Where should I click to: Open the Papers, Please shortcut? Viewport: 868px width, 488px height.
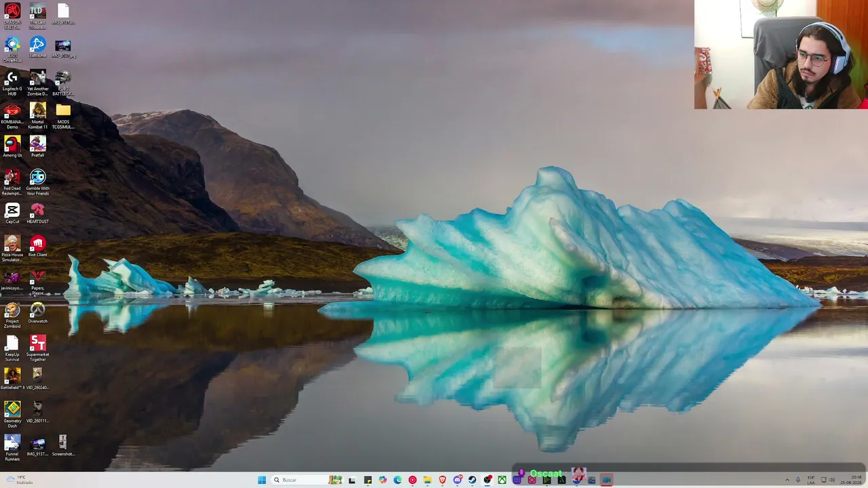[37, 282]
